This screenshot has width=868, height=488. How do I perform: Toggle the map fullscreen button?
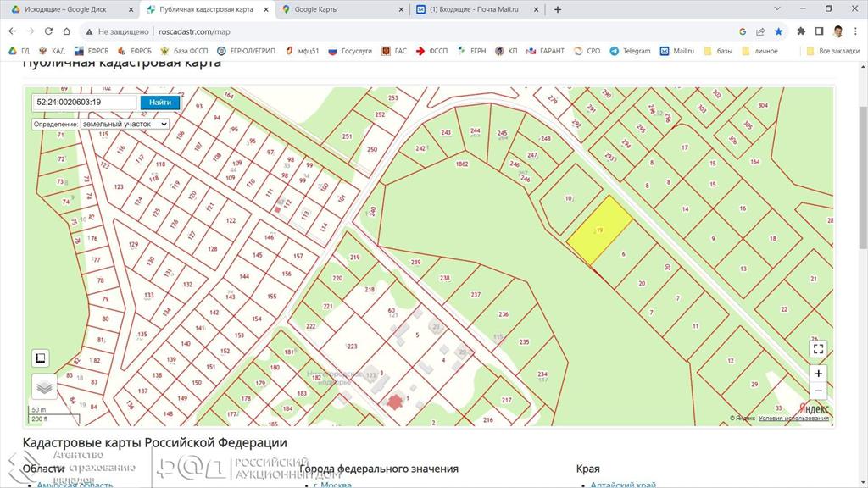point(818,348)
